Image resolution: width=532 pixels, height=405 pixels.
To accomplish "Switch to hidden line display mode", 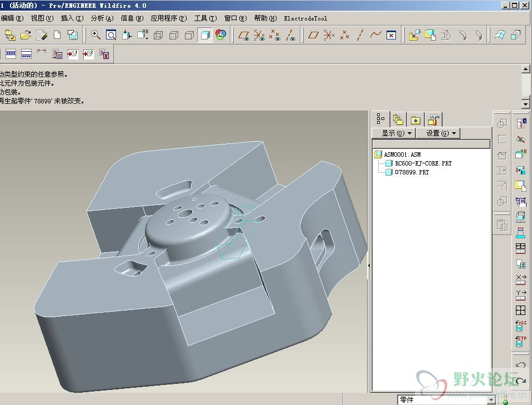I will 174,36.
